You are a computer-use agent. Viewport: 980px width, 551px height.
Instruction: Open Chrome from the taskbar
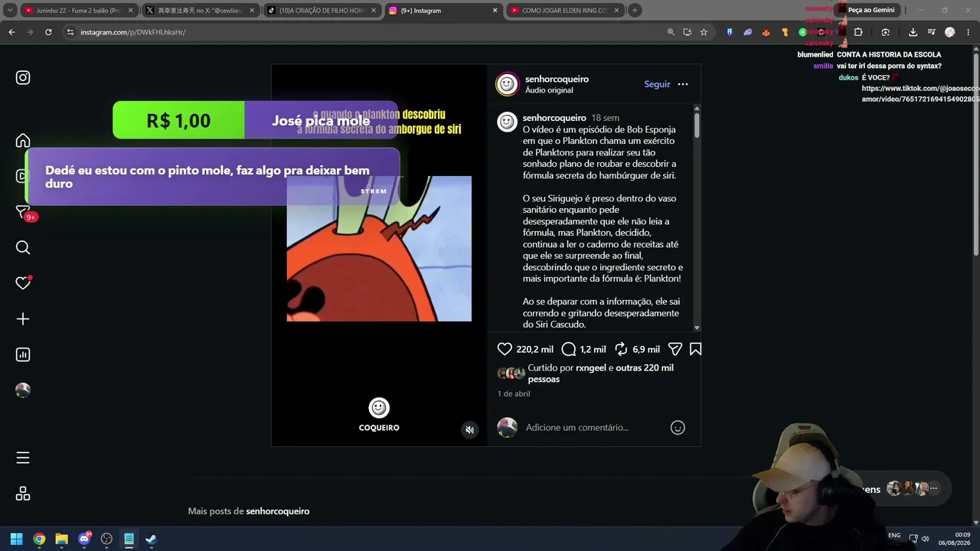(x=39, y=539)
